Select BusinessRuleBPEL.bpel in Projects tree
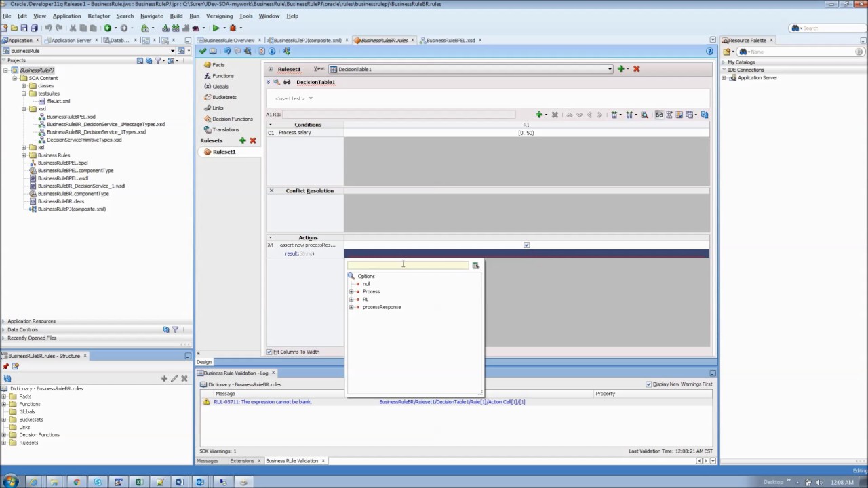Viewport: 868px width, 488px height. pos(62,163)
